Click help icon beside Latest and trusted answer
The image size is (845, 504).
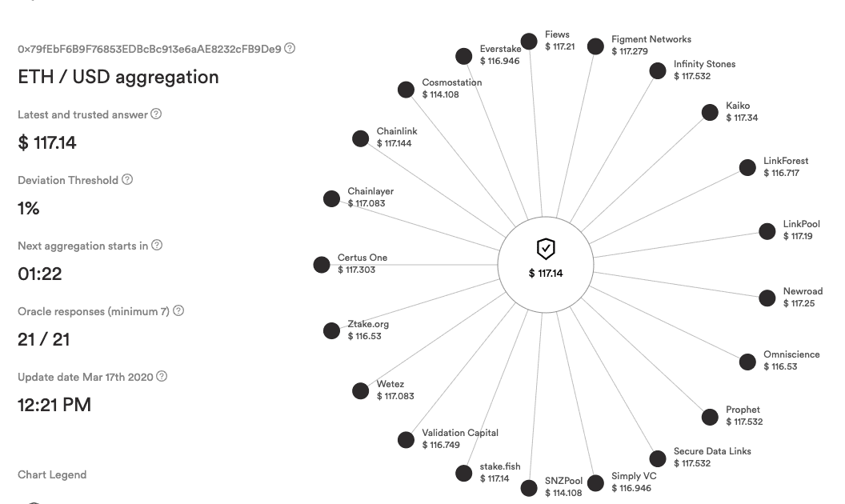(x=156, y=114)
